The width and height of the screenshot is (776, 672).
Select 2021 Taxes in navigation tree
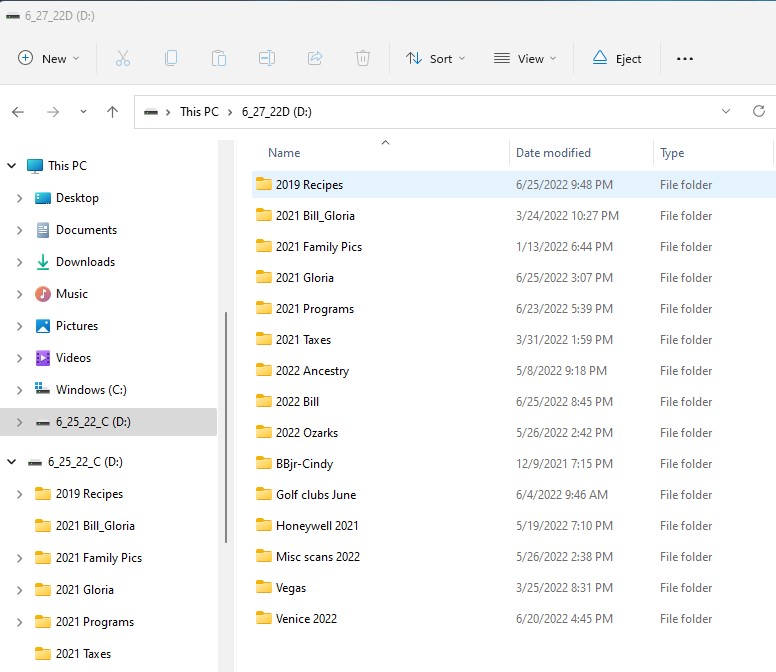(83, 654)
